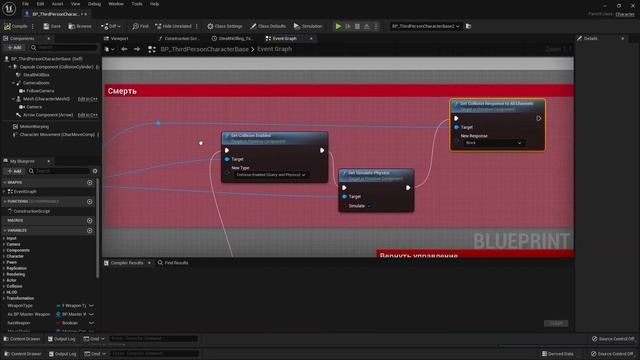Image resolution: width=640 pixels, height=360 pixels.
Task: Open Class Settings
Action: coord(224,26)
